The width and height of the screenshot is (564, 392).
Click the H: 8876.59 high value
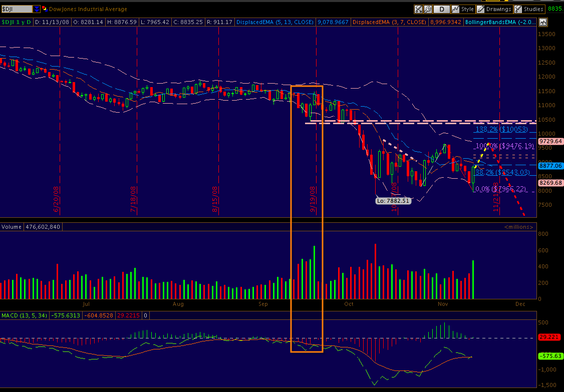[x=122, y=22]
